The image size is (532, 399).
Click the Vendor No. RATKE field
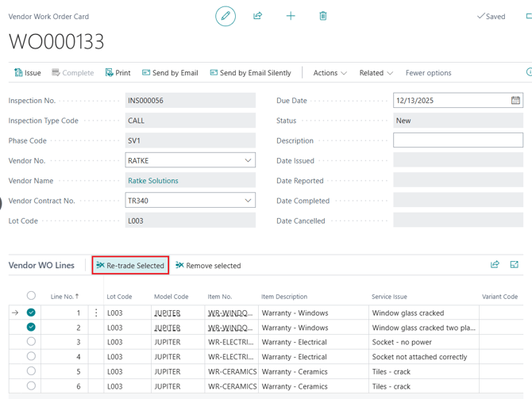190,160
